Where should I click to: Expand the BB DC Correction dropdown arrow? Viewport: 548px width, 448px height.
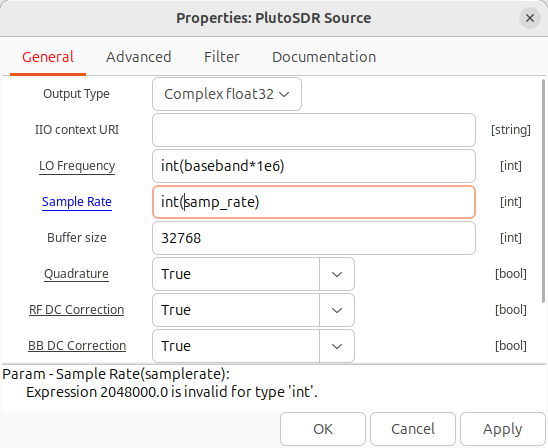coord(337,346)
